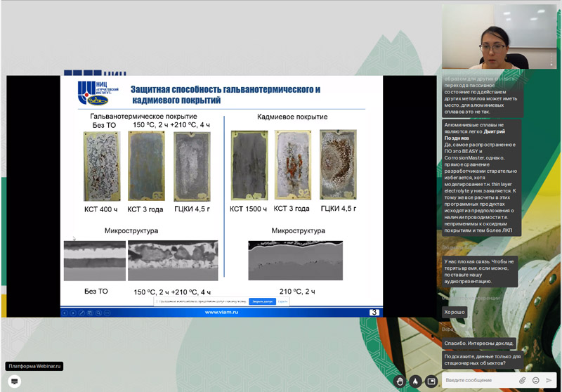562x392 pixels.
Task: Type in the 'Введите сообщение' field
Action: coord(479,380)
